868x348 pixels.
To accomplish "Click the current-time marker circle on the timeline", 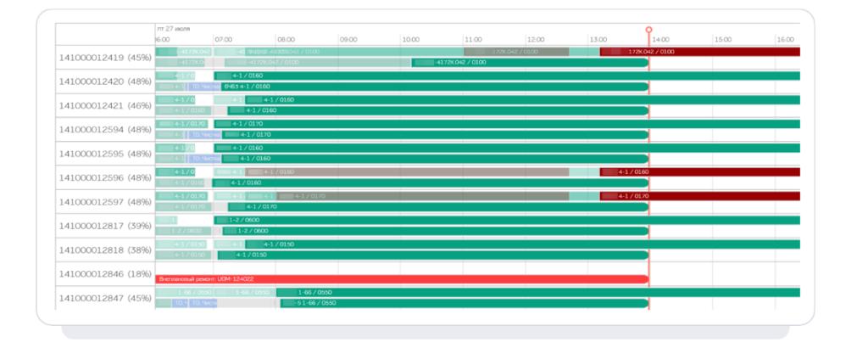I will pos(648,30).
